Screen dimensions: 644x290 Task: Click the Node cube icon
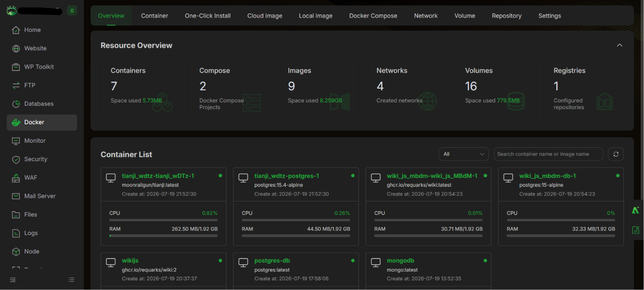[x=16, y=251]
